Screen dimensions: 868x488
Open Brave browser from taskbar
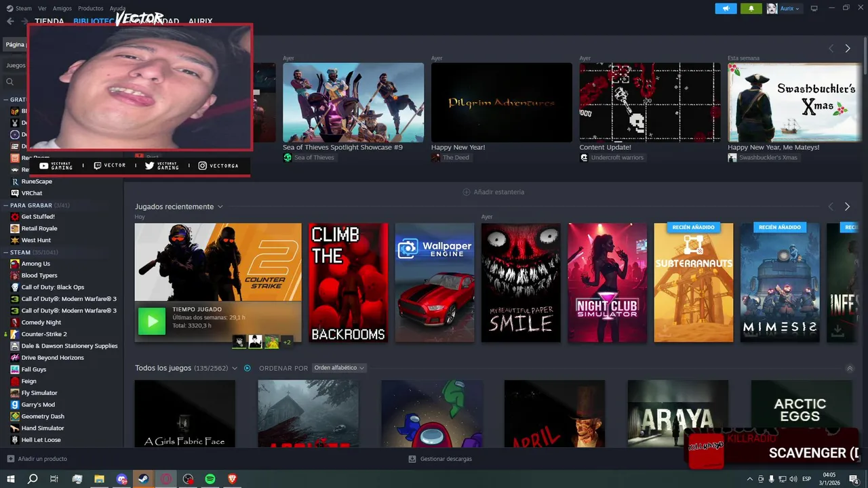(x=233, y=479)
